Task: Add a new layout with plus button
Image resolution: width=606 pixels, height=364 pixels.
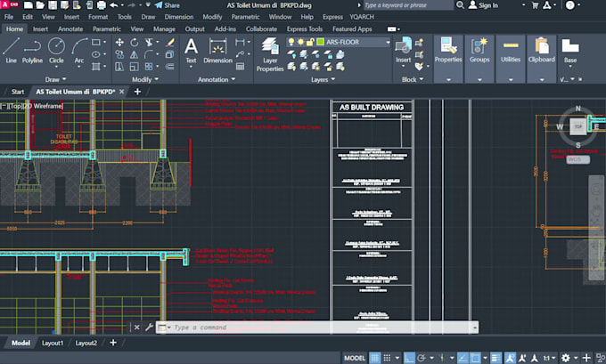Action: (x=113, y=343)
